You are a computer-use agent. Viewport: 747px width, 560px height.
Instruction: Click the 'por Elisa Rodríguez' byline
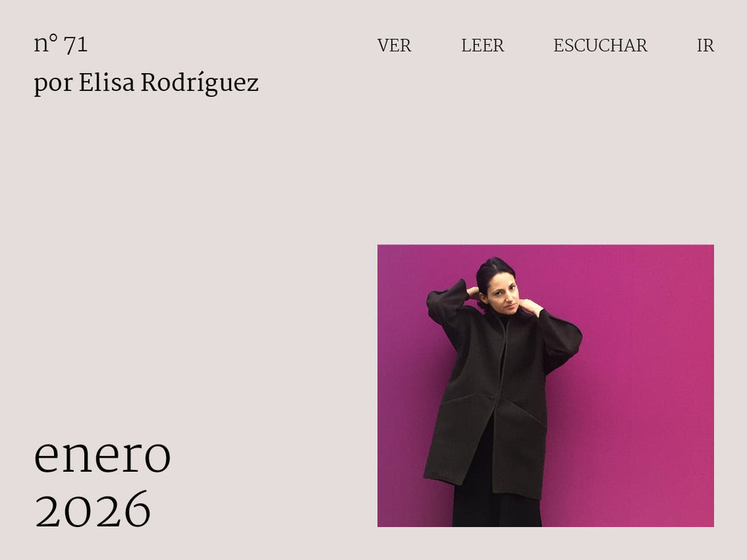click(x=146, y=83)
